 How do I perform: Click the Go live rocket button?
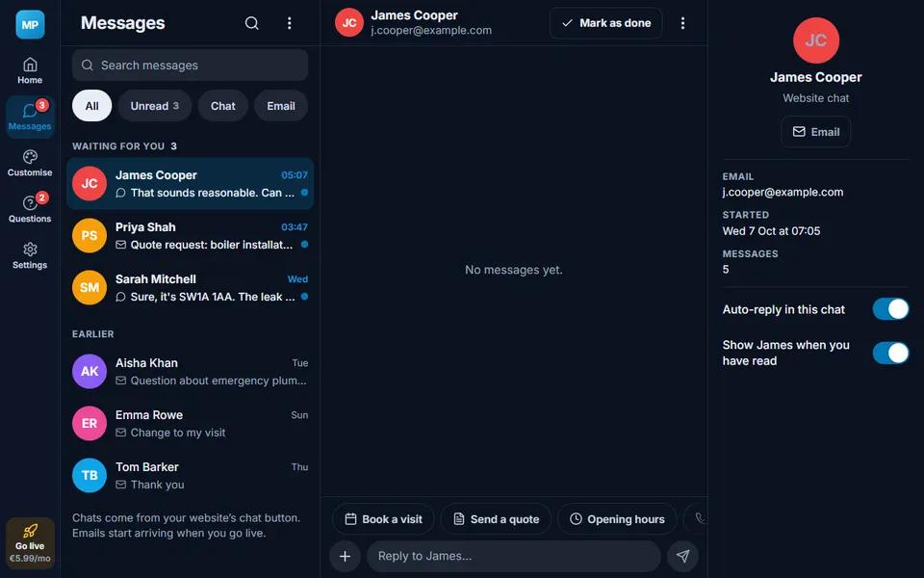[30, 543]
